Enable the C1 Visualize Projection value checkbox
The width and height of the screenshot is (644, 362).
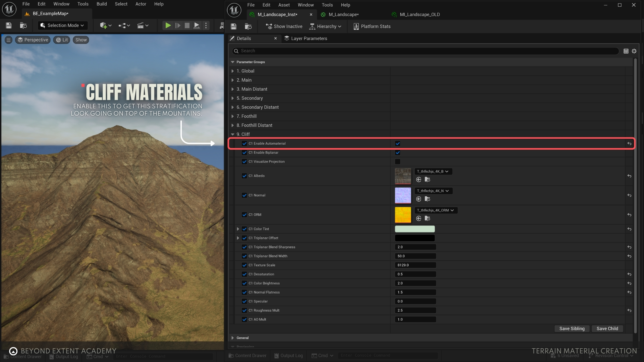pos(398,161)
